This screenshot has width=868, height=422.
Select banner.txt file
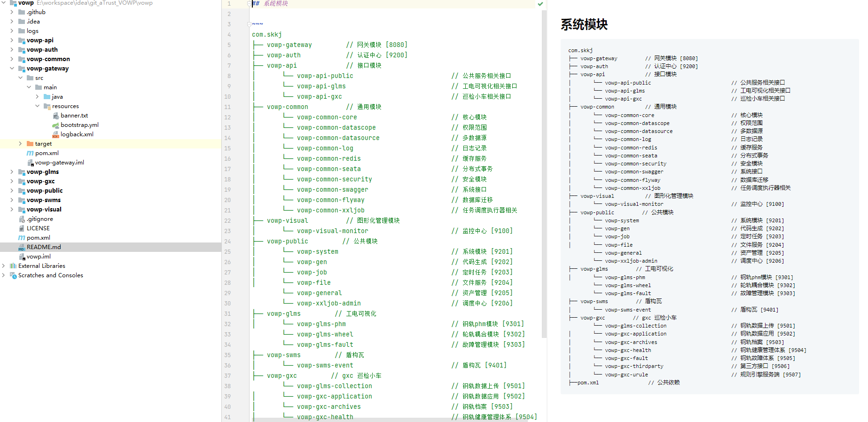pos(74,116)
